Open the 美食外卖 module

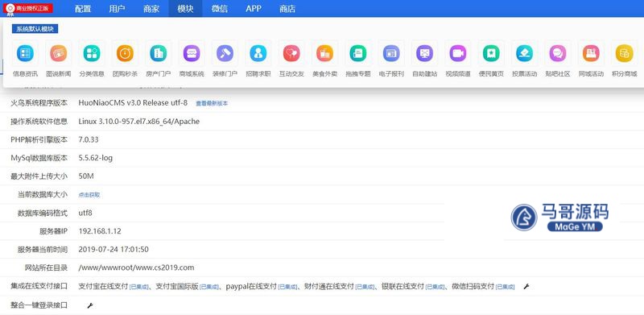[324, 59]
